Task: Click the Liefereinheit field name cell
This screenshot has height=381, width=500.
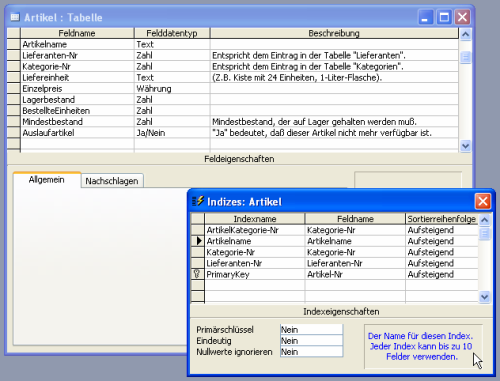Action: 77,78
